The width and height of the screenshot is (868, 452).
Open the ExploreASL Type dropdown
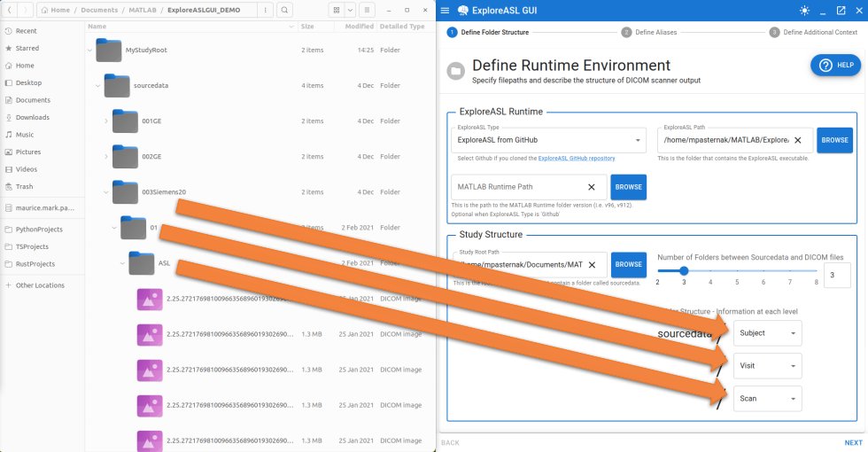point(548,140)
